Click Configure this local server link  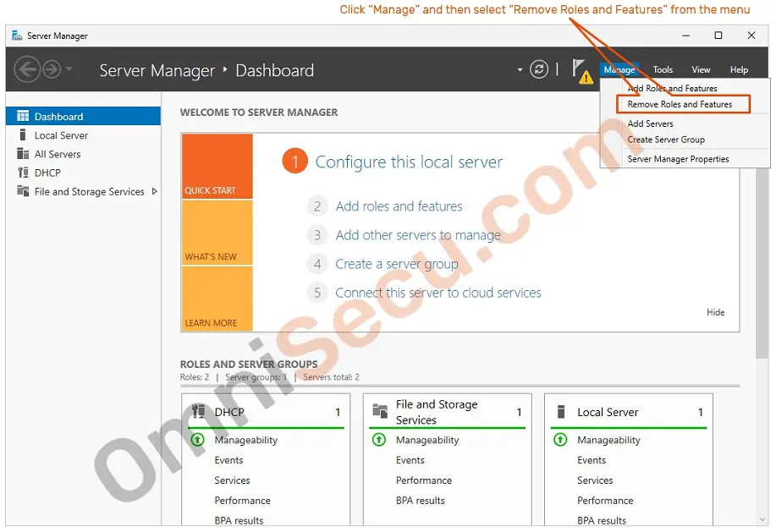coord(409,162)
